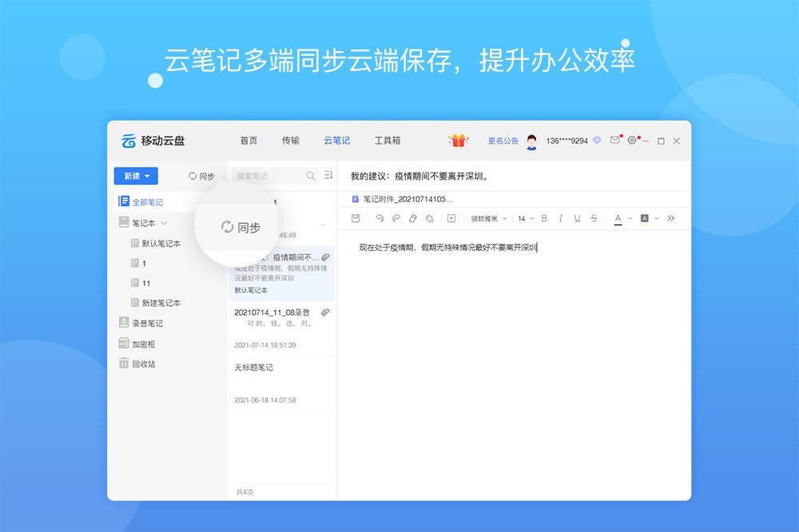Image resolution: width=799 pixels, height=532 pixels.
Task: Toggle underline formatting
Action: 577,218
